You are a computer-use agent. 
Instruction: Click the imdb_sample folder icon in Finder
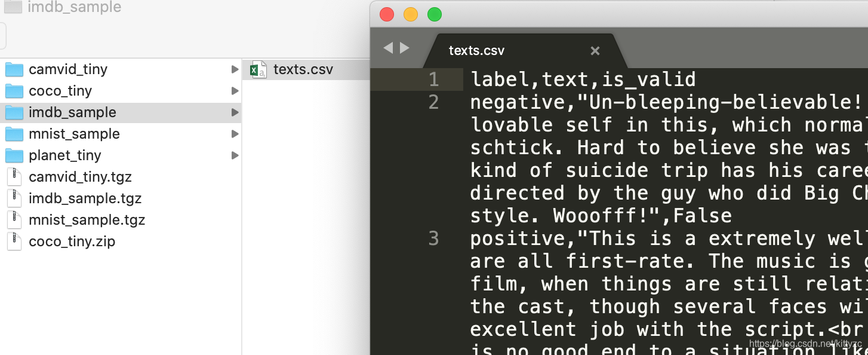coord(14,112)
